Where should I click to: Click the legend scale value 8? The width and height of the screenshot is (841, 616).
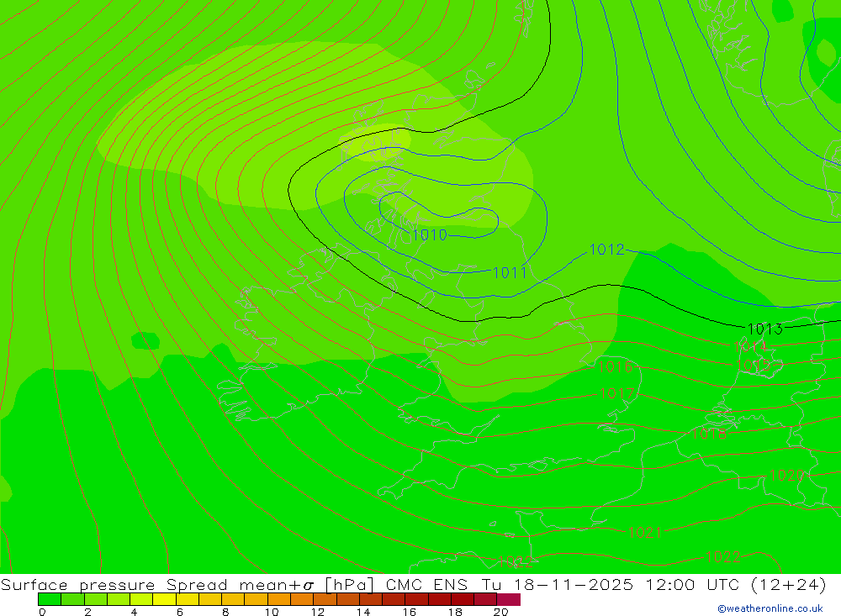click(225, 612)
